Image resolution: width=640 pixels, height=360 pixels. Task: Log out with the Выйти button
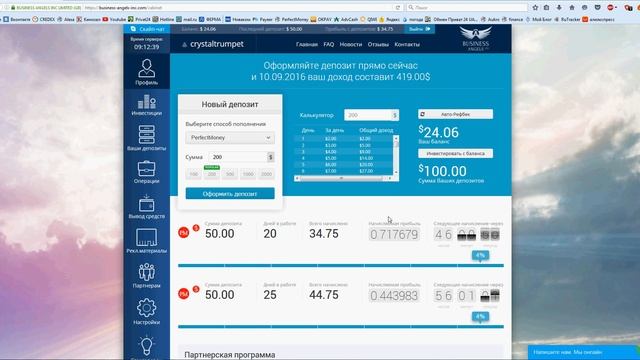pos(419,29)
